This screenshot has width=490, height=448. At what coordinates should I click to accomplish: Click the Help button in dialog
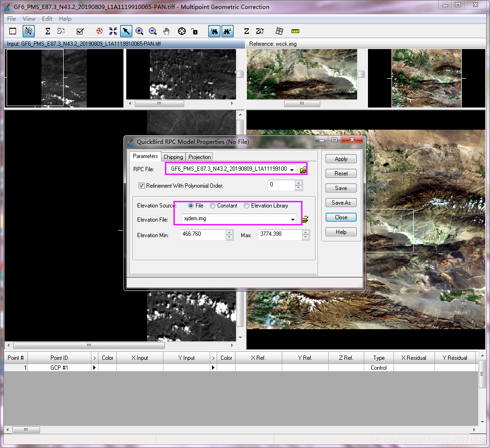pyautogui.click(x=341, y=232)
